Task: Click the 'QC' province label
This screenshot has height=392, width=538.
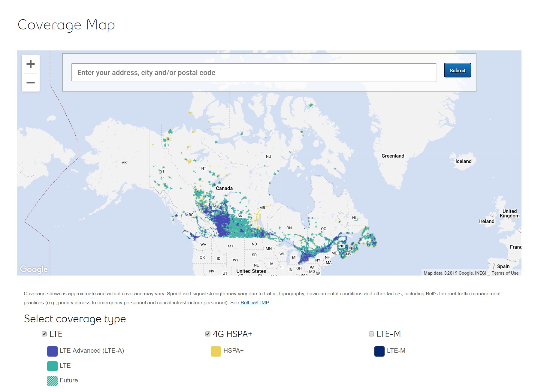Action: click(323, 229)
